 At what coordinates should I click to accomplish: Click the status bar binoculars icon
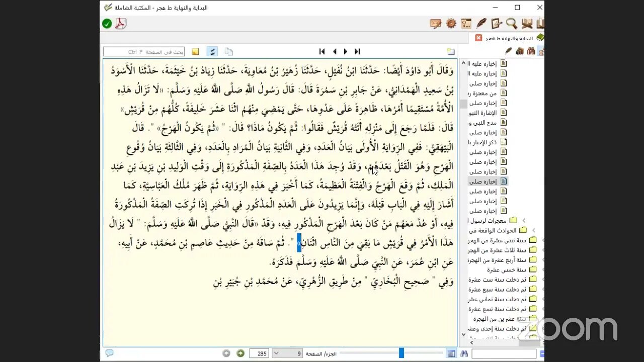click(x=464, y=353)
